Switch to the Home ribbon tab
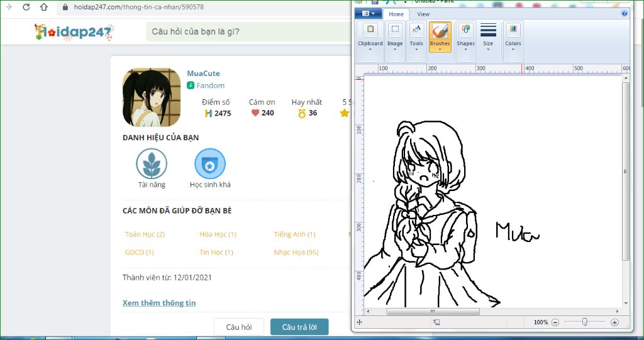 [396, 14]
